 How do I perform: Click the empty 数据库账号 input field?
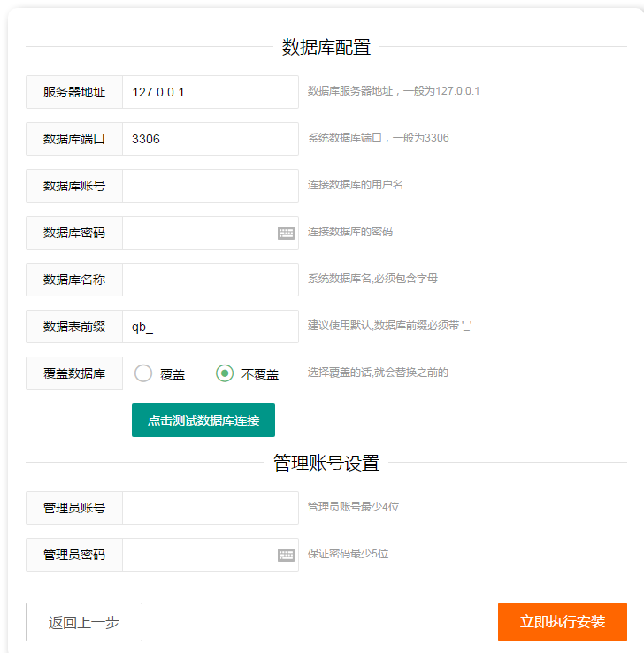[211, 186]
